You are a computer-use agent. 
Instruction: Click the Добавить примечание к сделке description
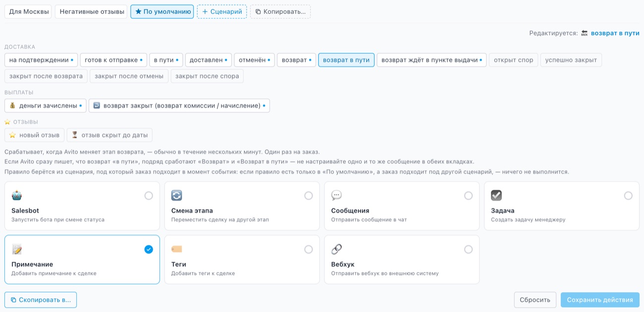[54, 273]
